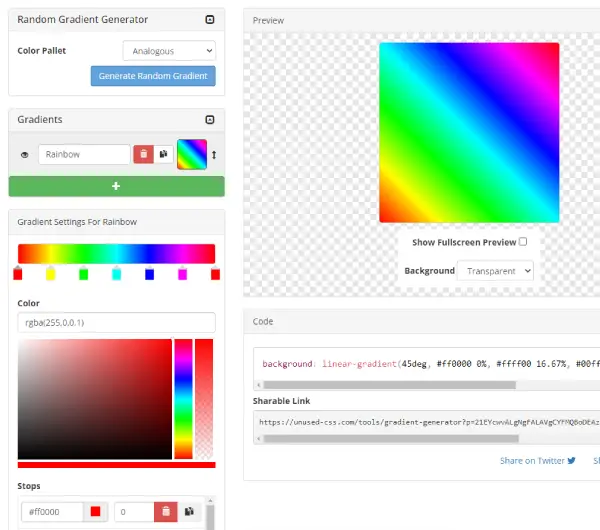600x530 pixels.
Task: Duplicate the #ff0000 stop with copy icon
Action: coord(189,512)
